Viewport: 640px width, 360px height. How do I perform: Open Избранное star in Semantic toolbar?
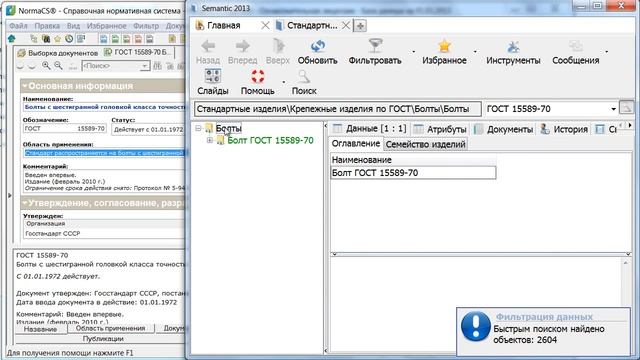tap(444, 46)
